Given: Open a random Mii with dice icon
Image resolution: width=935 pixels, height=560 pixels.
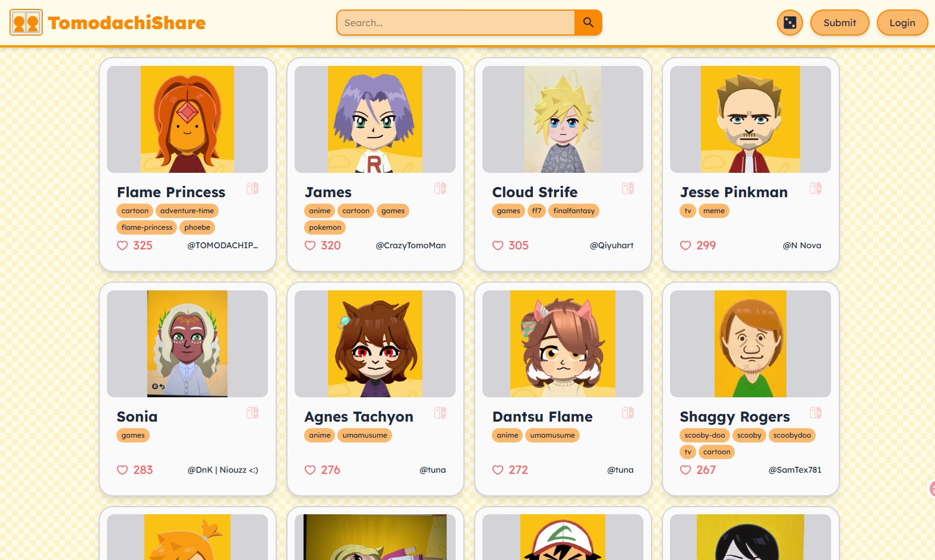Looking at the screenshot, I should click(x=789, y=23).
